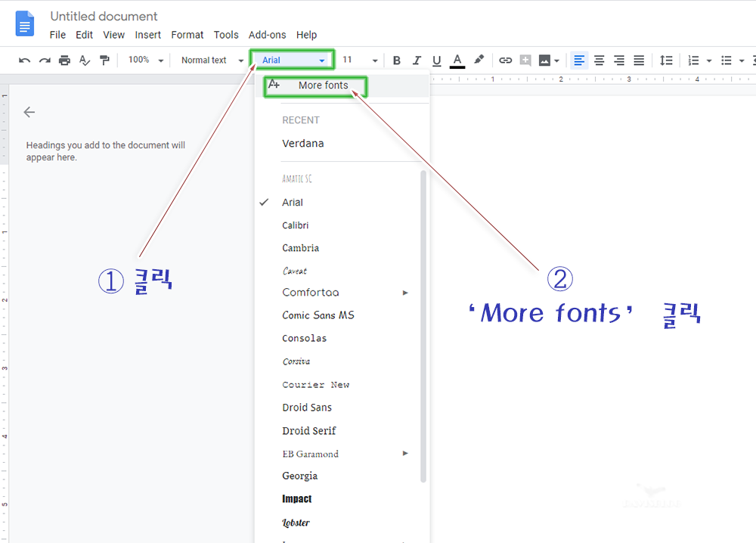Click the bulleted list icon
756x543 pixels.
click(726, 61)
